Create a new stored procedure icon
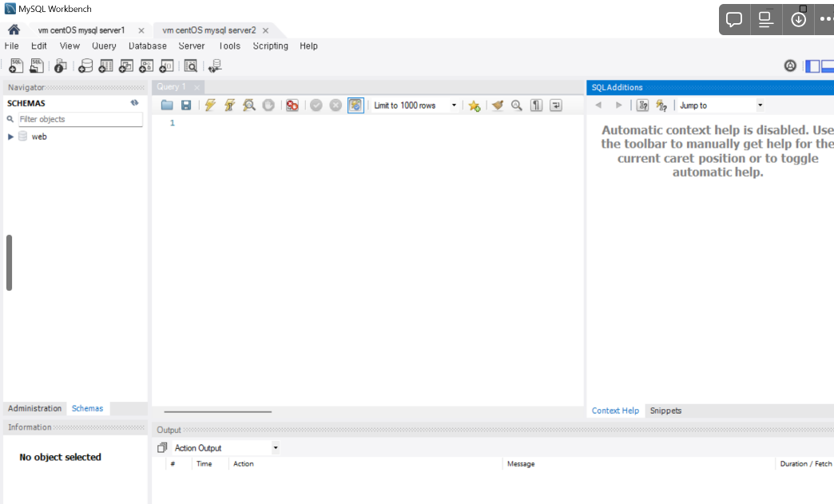 146,66
